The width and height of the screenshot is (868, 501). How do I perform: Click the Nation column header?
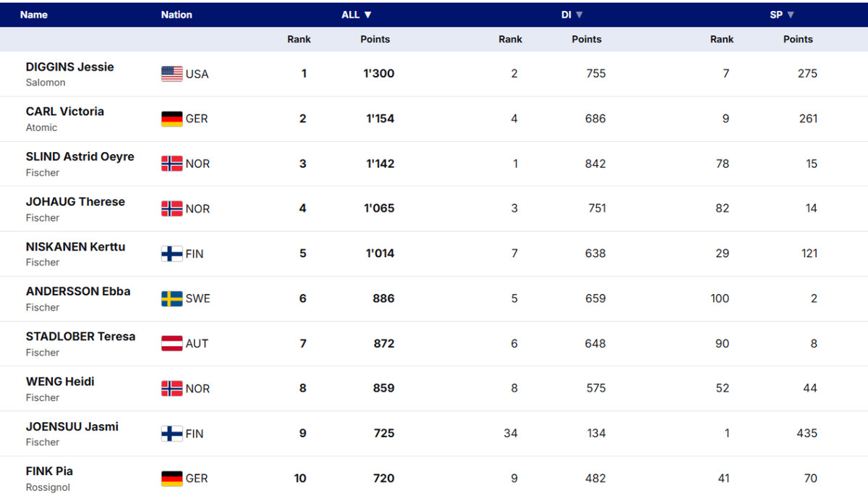pos(176,14)
